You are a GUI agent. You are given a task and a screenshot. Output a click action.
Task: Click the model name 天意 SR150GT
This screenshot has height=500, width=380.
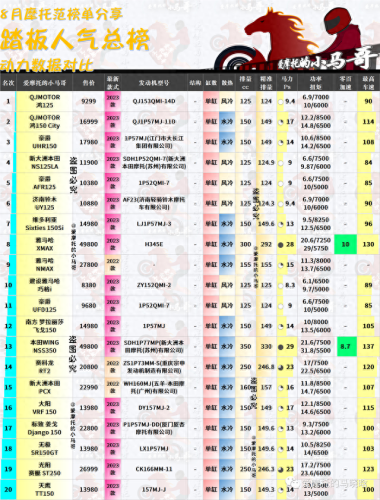click(x=44, y=449)
